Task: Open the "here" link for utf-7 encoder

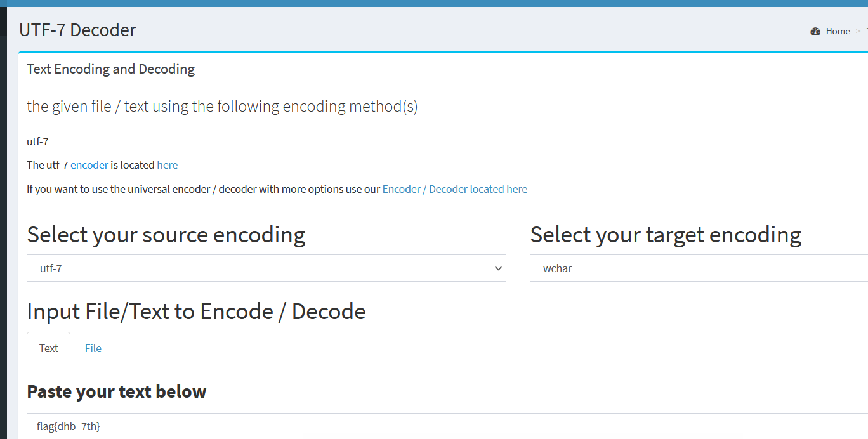Action: click(x=168, y=165)
